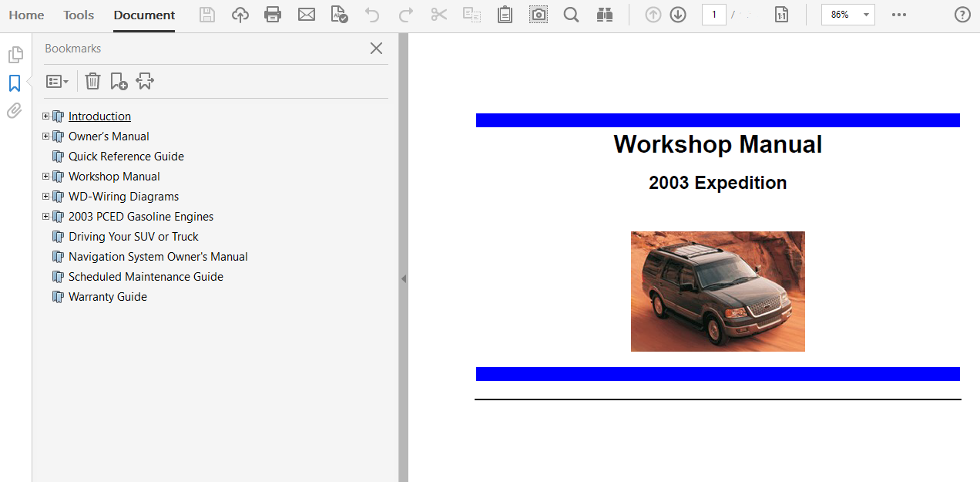Image resolution: width=980 pixels, height=482 pixels.
Task: Click the Print file icon
Action: 273,15
